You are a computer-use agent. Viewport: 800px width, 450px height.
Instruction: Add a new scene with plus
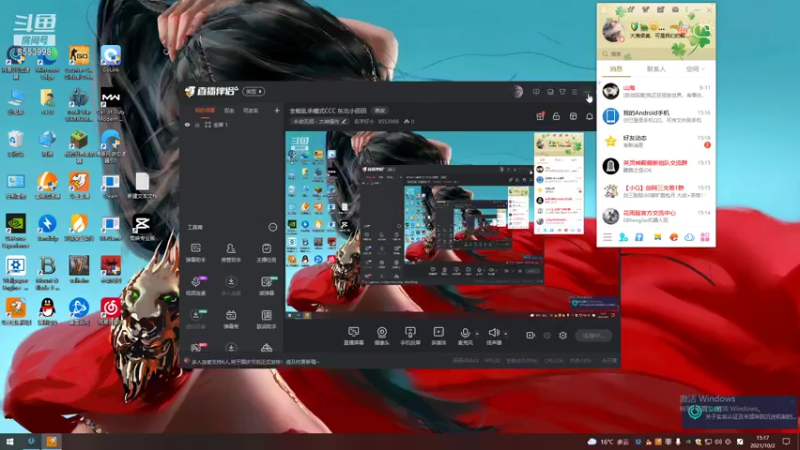(277, 110)
